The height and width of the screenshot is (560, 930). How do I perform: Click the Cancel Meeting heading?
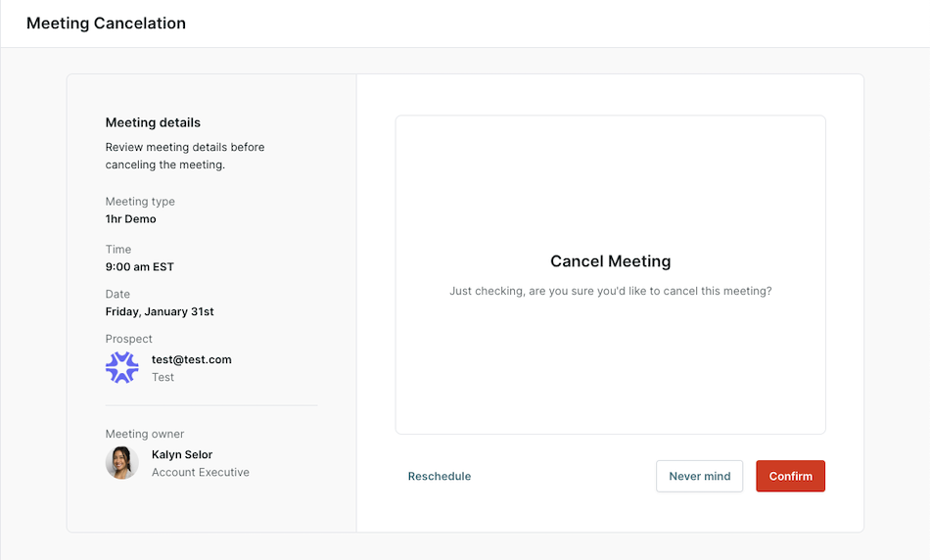(610, 261)
